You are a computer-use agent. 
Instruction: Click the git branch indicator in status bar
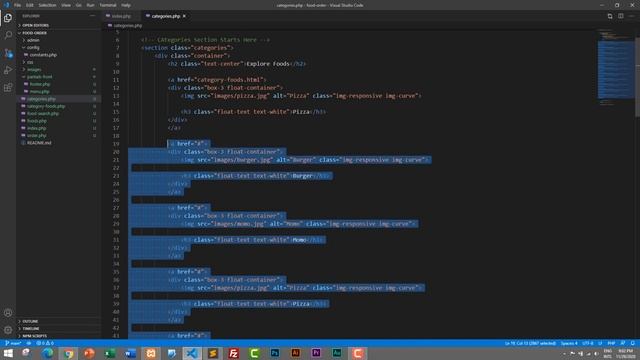coord(13,343)
